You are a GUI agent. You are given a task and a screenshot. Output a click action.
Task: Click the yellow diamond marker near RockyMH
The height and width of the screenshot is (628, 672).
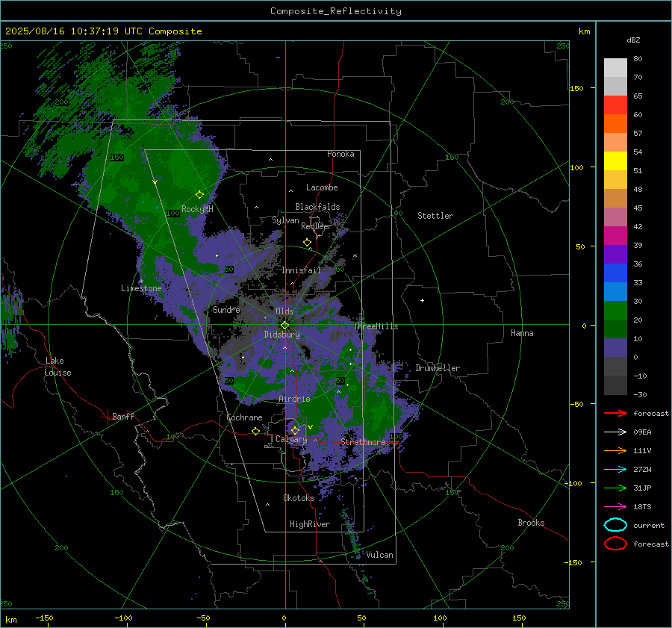click(199, 195)
